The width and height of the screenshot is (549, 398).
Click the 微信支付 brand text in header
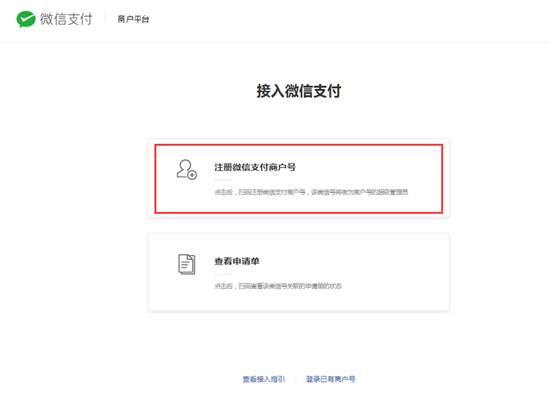pos(66,19)
